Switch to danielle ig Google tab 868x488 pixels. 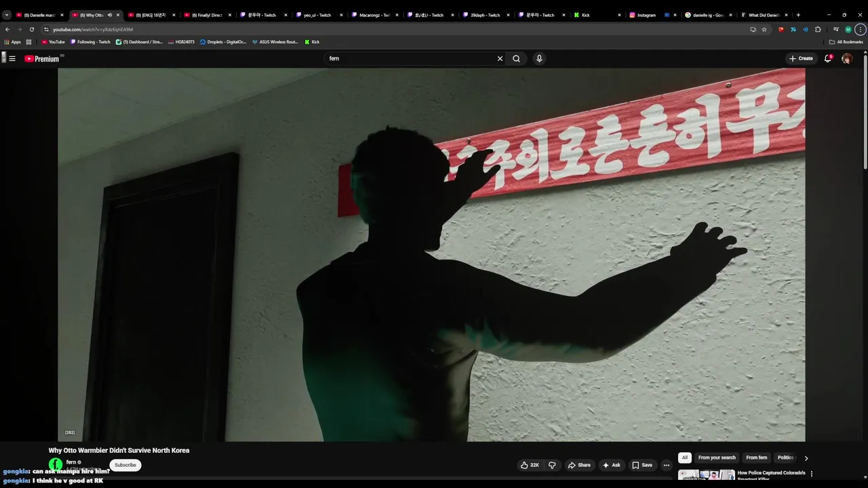[708, 15]
